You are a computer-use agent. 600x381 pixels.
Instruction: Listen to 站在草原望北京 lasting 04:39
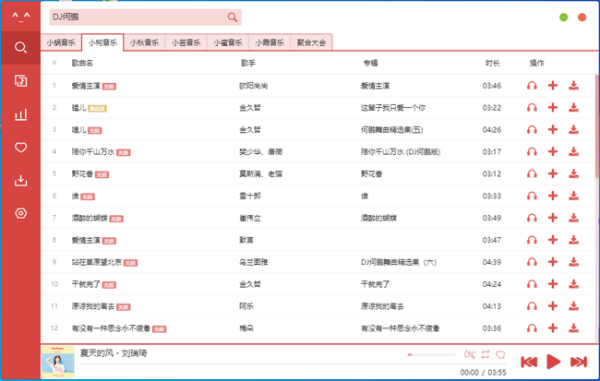point(532,262)
